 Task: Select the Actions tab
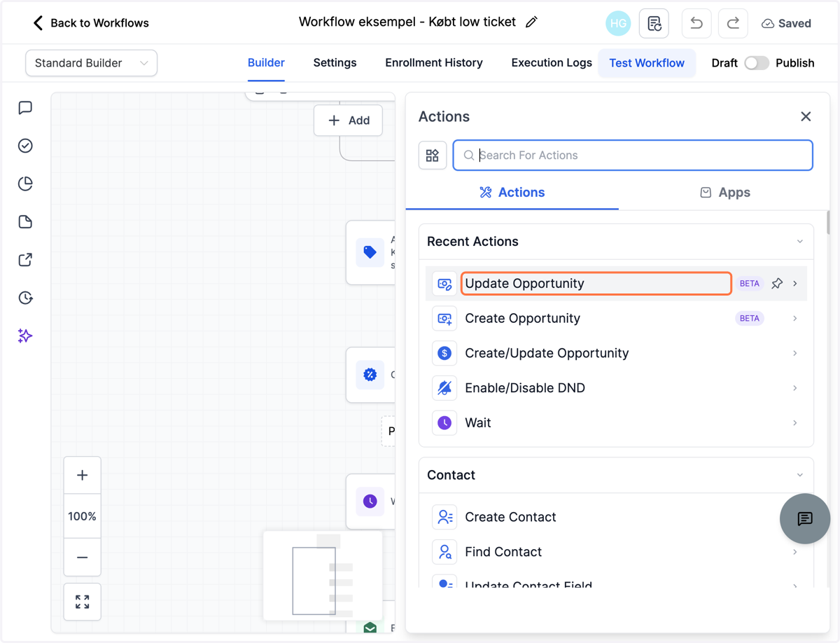click(512, 193)
